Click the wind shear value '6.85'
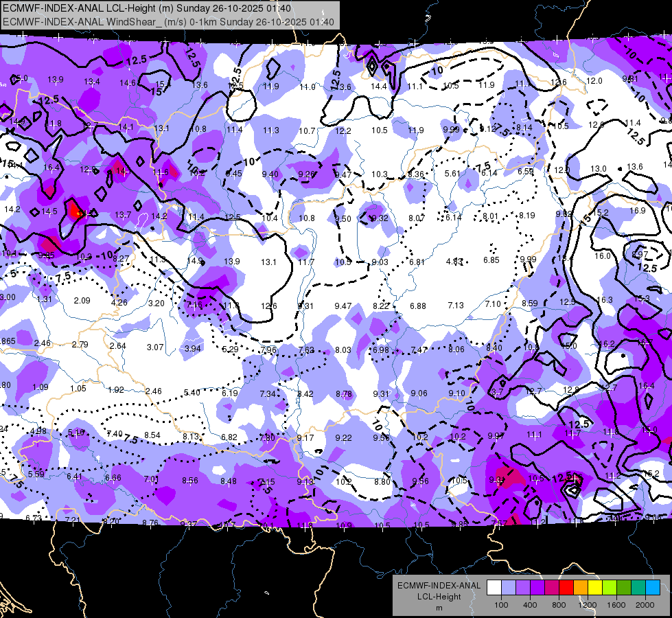 (491, 260)
